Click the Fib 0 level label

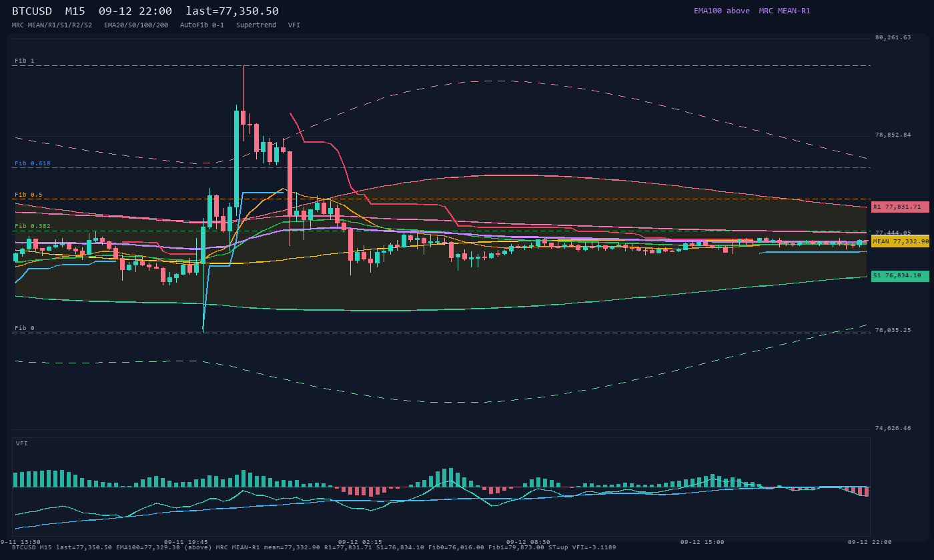[x=25, y=328]
